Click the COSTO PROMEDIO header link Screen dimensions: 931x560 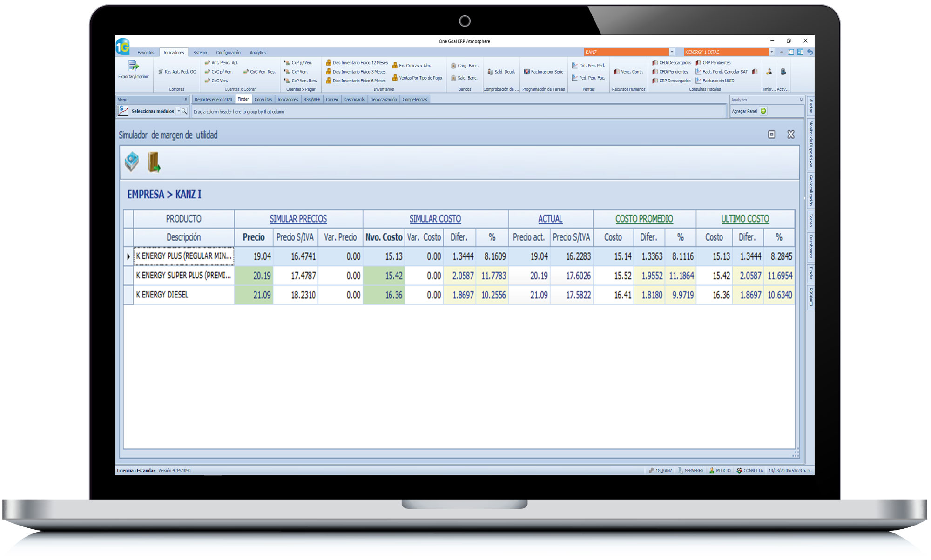coord(644,219)
